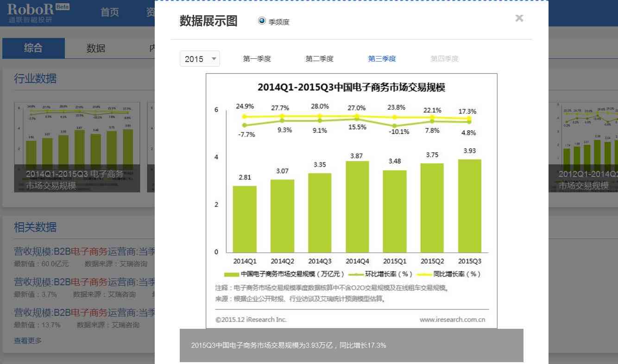
Task: Click the 2014Q4 bar labeled 3.87
Action: [357, 207]
